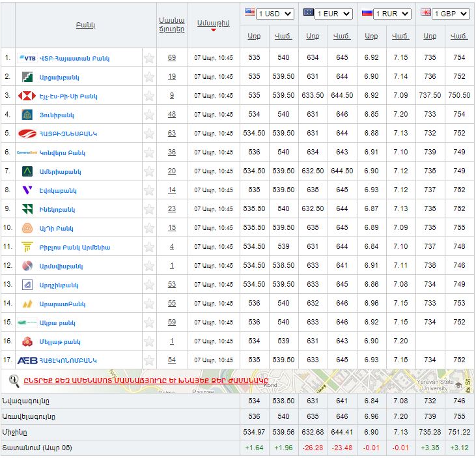The height and width of the screenshot is (458, 476).
Task: Click the Ardshinbank logo in row 13
Action: (x=27, y=285)
